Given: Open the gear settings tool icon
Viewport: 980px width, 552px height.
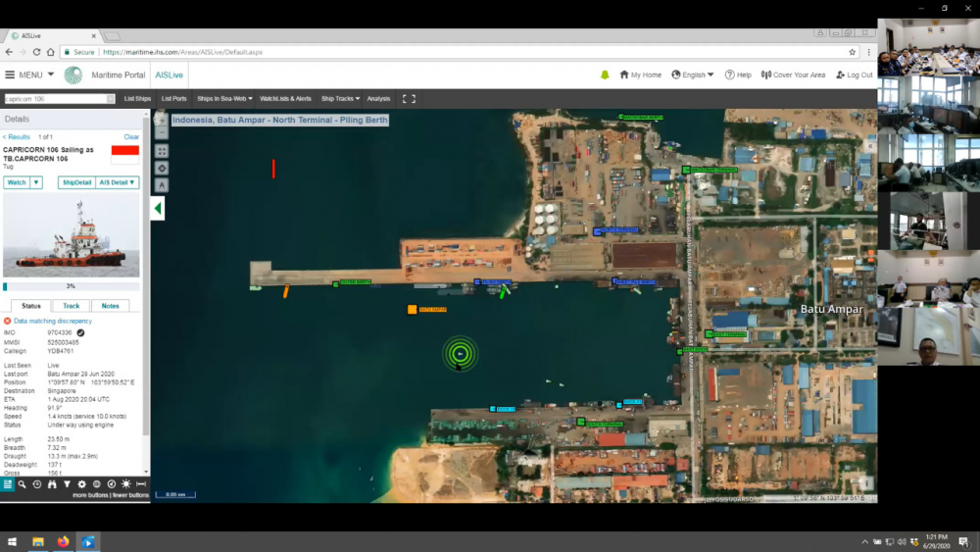Looking at the screenshot, I should pyautogui.click(x=82, y=484).
